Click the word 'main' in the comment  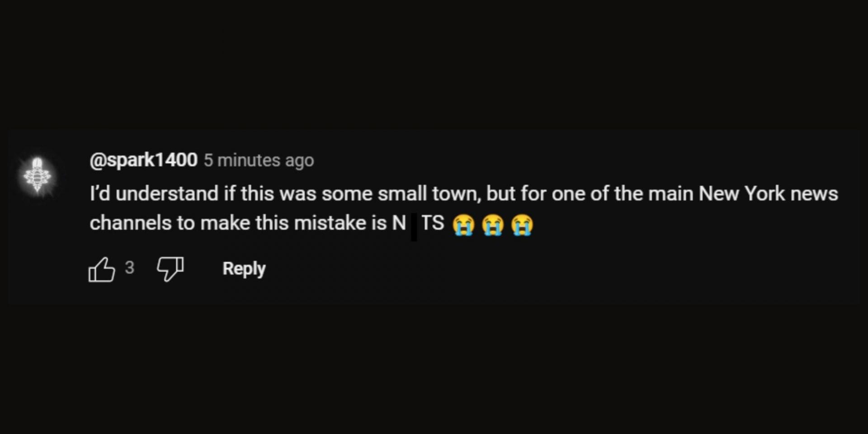(671, 193)
